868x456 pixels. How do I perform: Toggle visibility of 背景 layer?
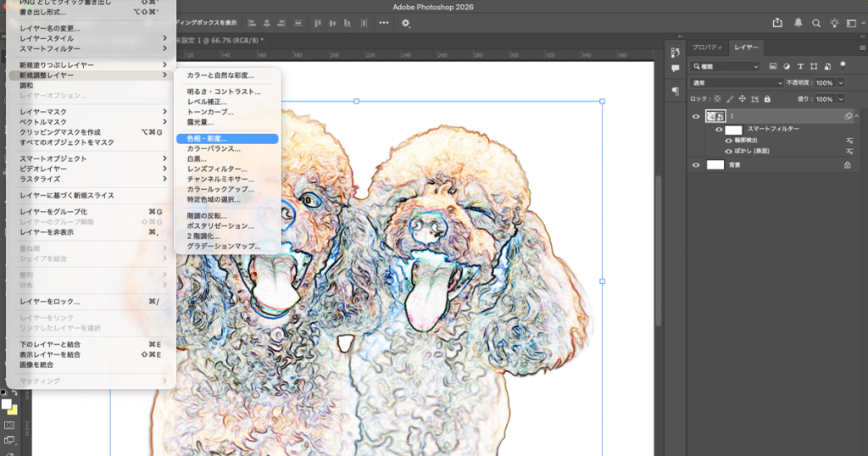pyautogui.click(x=696, y=165)
